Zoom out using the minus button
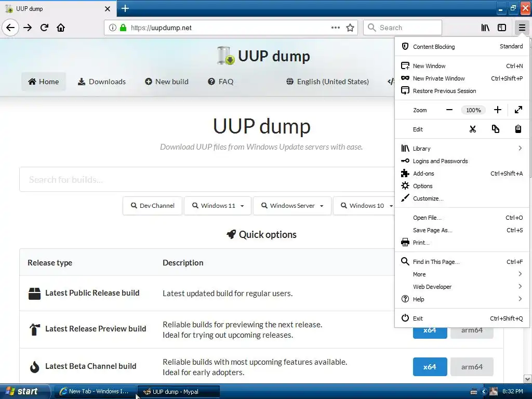 [449, 110]
